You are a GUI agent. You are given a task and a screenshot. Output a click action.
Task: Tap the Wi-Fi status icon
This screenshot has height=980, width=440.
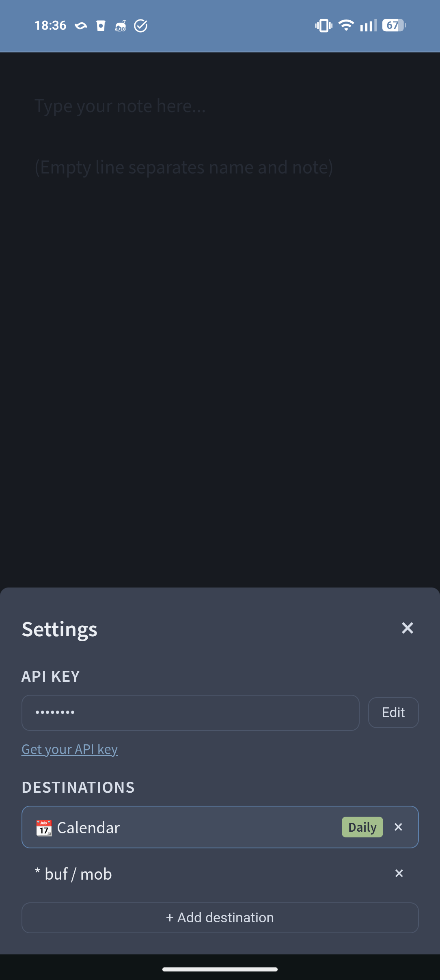[346, 26]
